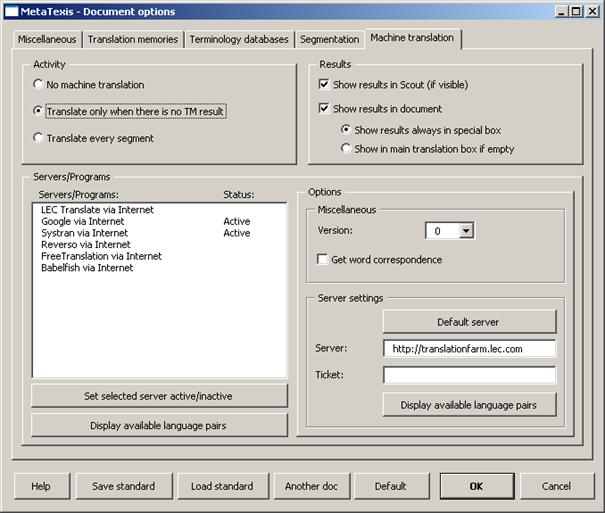Screen dimensions: 605x513
Task: Click into the Ticket input field
Action: pos(470,375)
